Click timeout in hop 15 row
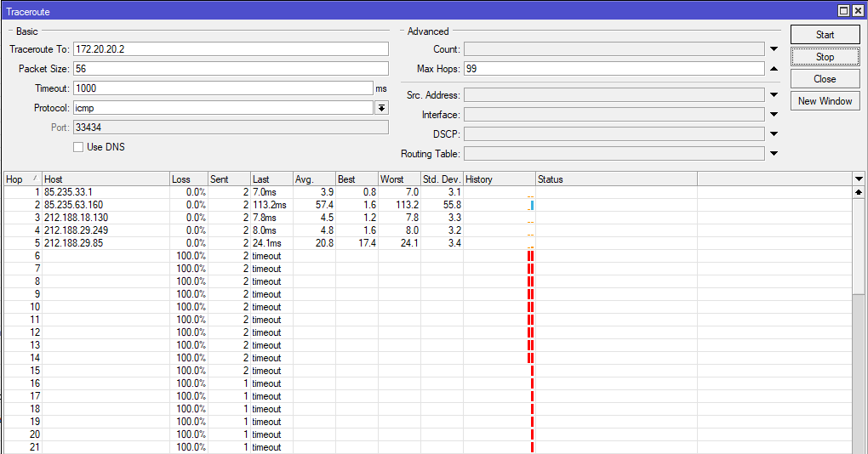This screenshot has height=454, width=868. (267, 371)
